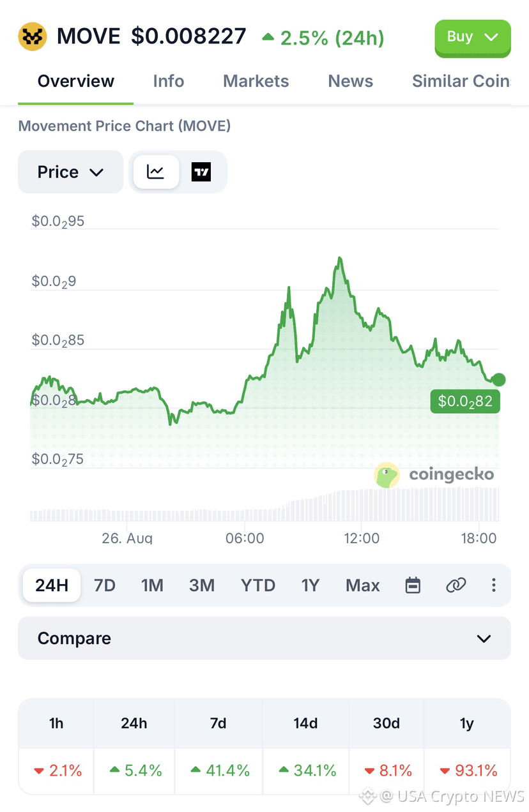529x812 pixels.
Task: Click the MOVE coin logo icon
Action: tap(33, 36)
